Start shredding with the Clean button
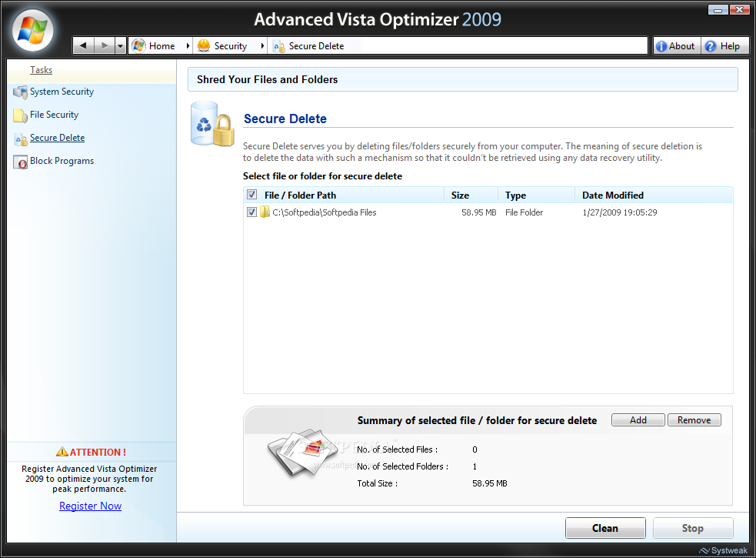 point(605,528)
